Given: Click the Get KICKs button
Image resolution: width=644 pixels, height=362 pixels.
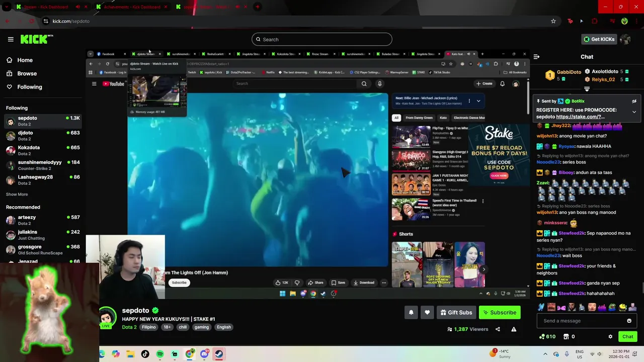Looking at the screenshot, I should [x=599, y=39].
